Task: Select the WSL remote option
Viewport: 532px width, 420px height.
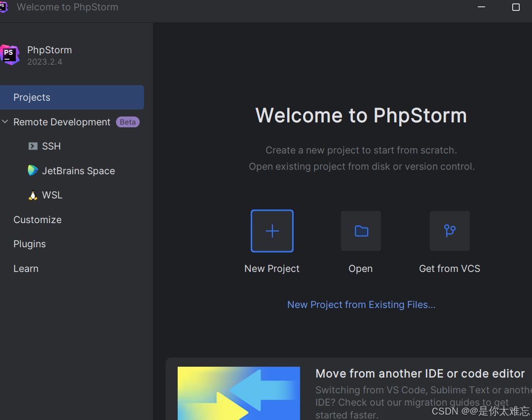Action: [x=52, y=195]
